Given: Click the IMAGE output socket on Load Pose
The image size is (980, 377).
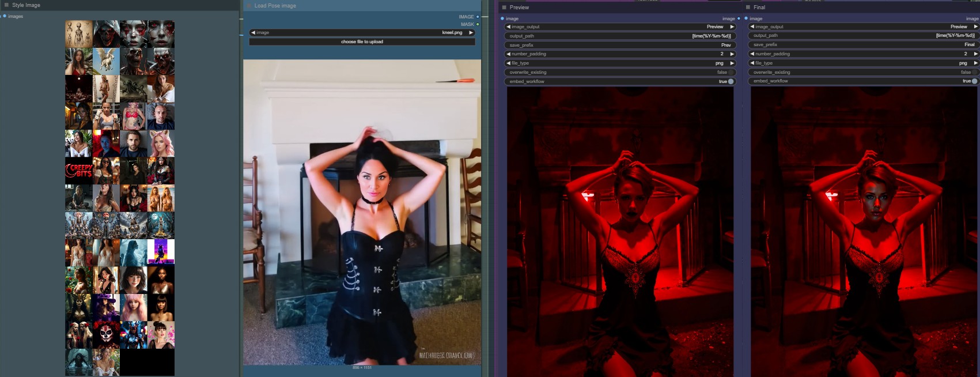Looking at the screenshot, I should (478, 17).
